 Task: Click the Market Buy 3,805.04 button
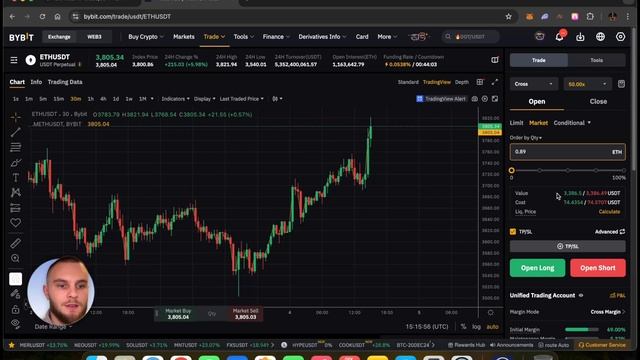(x=178, y=314)
